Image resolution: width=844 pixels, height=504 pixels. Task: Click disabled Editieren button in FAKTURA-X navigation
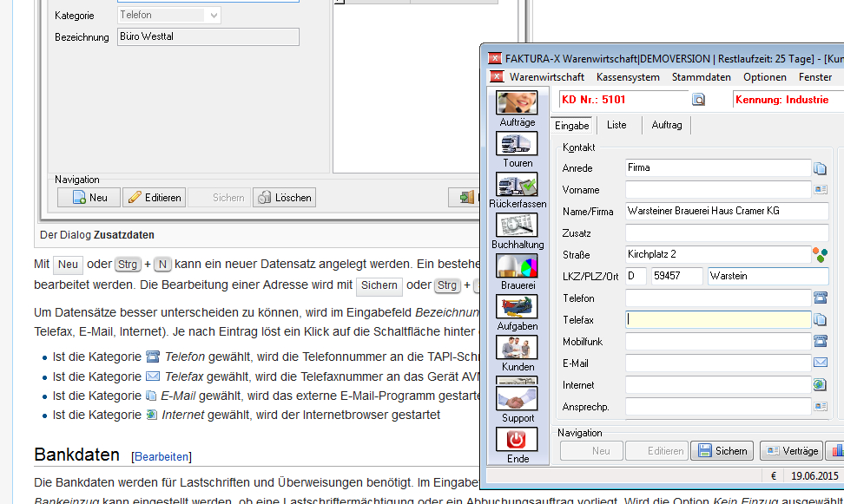tap(656, 451)
